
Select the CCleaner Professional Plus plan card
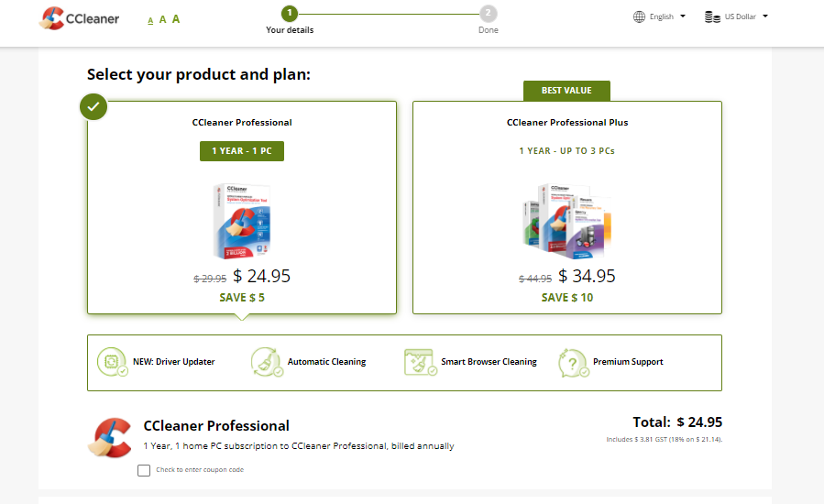567,208
